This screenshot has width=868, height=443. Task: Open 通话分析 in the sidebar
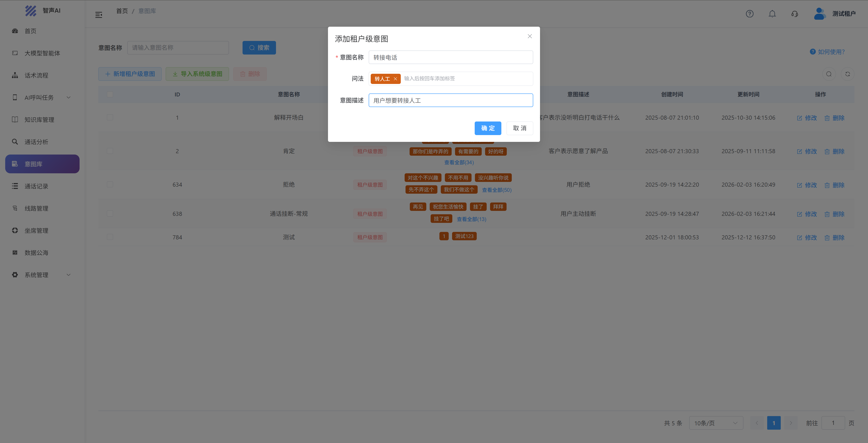(x=42, y=142)
